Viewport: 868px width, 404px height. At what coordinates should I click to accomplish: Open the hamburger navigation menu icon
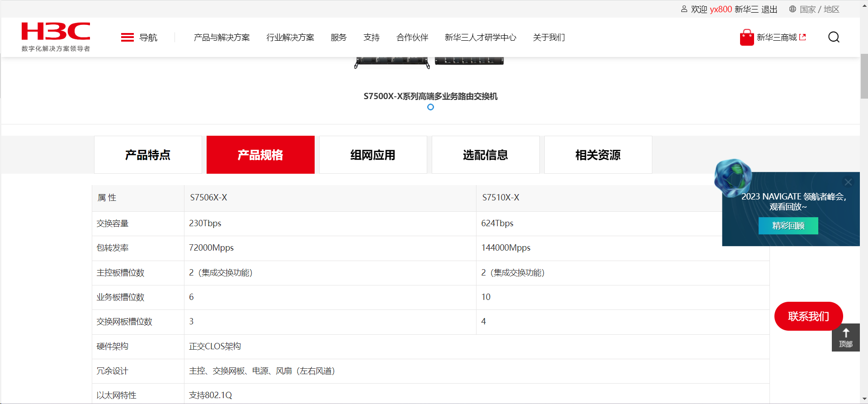127,38
